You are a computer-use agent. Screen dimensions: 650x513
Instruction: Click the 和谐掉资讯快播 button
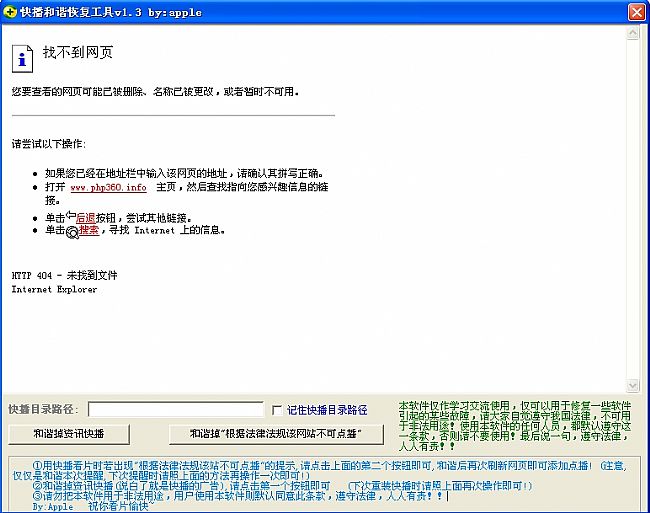tap(69, 434)
